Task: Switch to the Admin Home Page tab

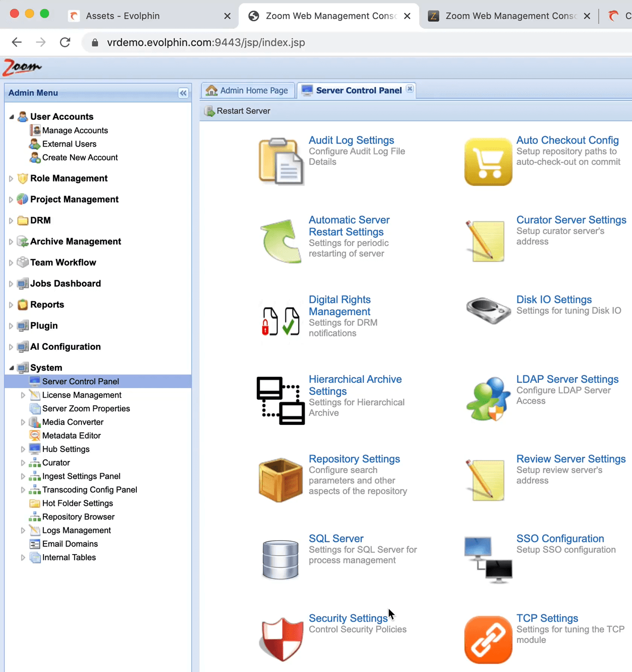Action: pos(247,91)
